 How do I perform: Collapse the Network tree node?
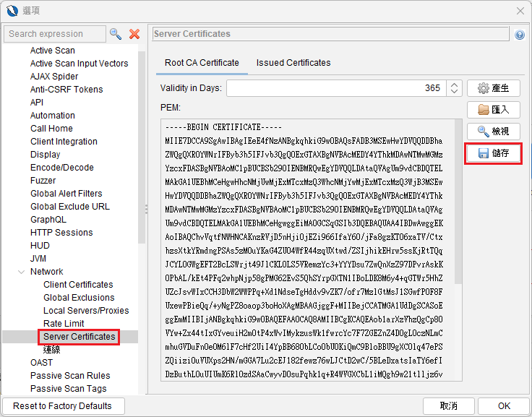[20, 272]
